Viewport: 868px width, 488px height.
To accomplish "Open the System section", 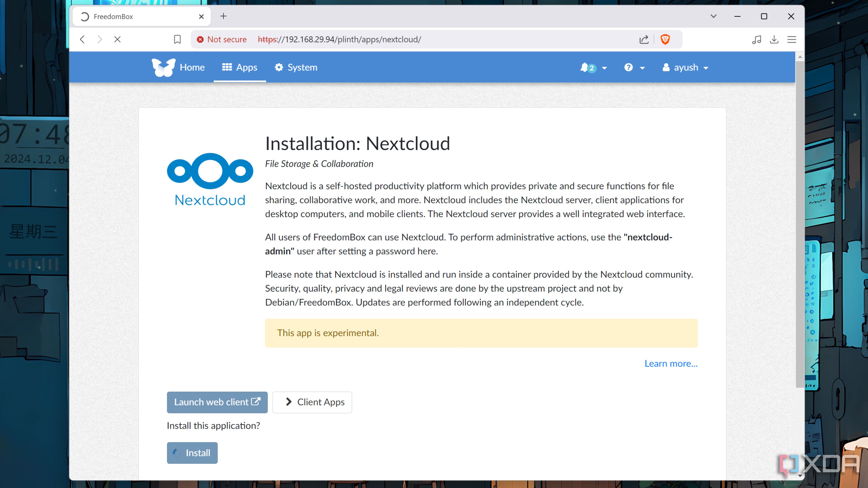I will 296,67.
